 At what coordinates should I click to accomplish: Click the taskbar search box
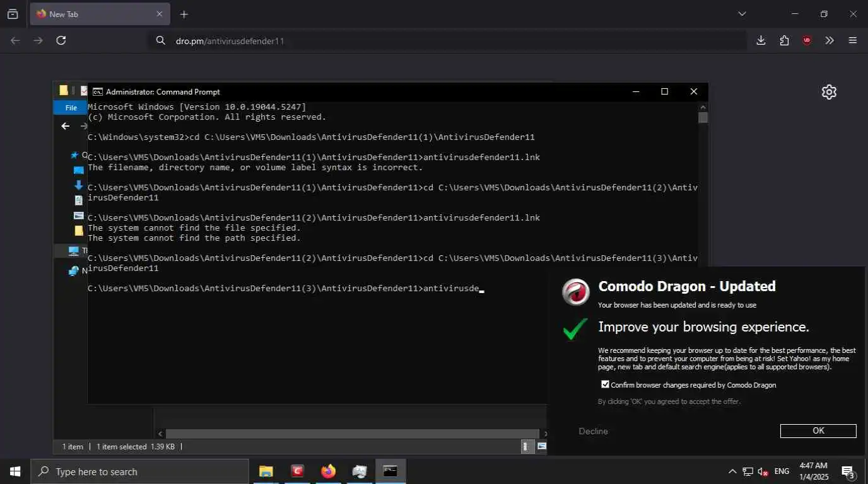(x=139, y=471)
